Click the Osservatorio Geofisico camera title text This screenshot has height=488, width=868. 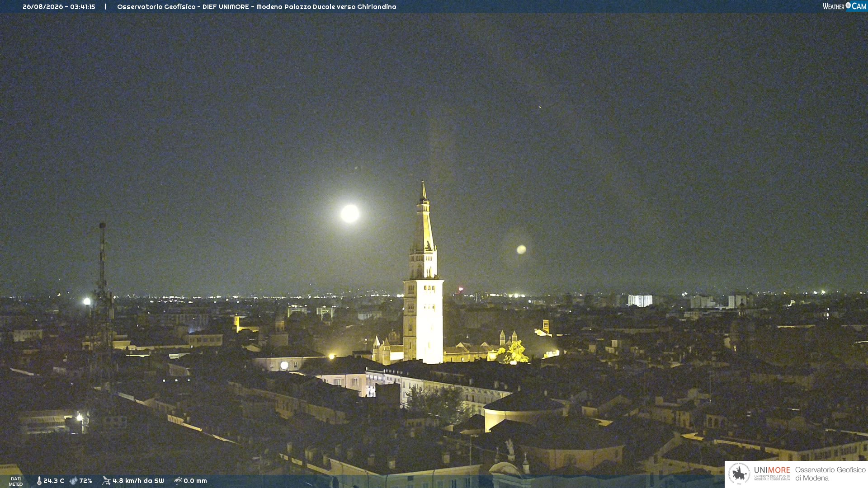point(256,7)
